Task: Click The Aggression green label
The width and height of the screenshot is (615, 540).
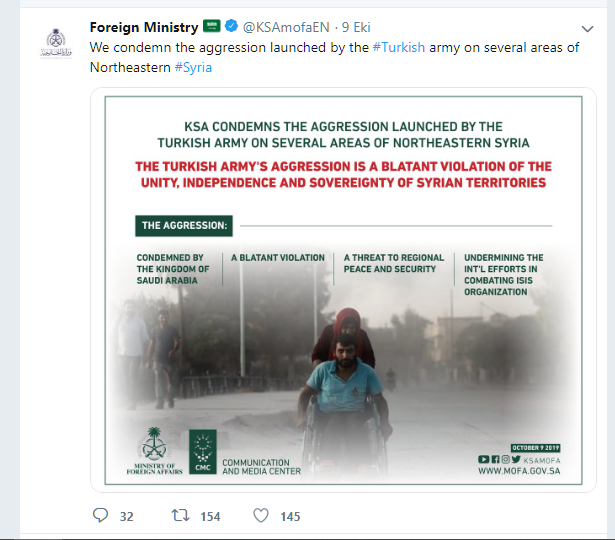Action: [184, 225]
